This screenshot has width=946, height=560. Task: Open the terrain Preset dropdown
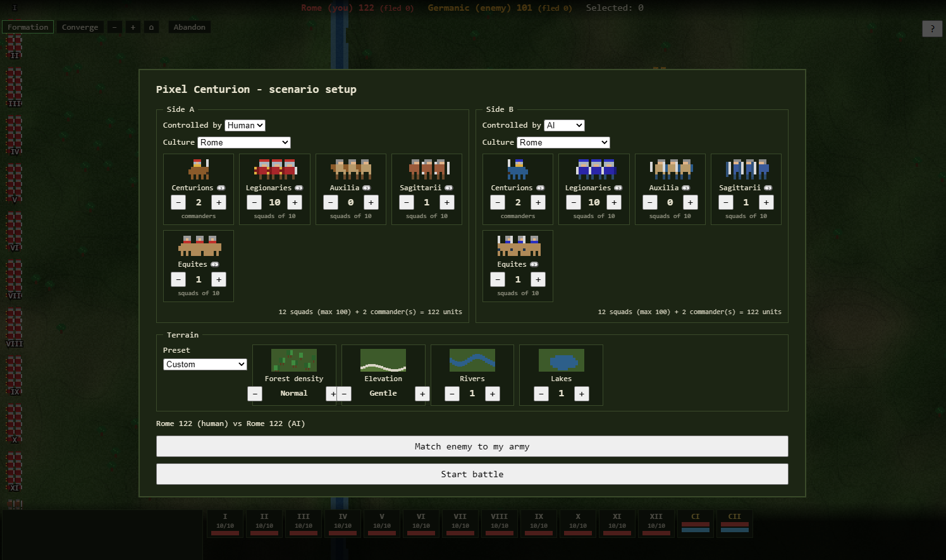coord(205,364)
